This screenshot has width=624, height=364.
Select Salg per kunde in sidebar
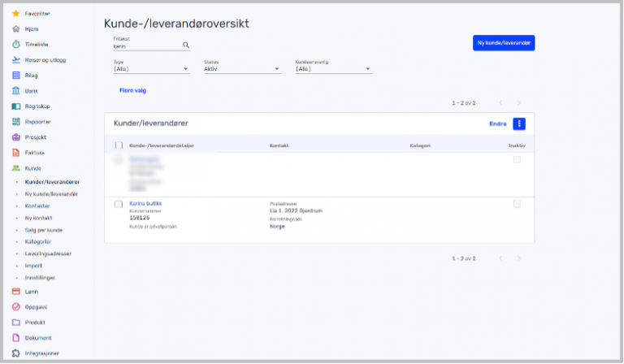(x=44, y=230)
